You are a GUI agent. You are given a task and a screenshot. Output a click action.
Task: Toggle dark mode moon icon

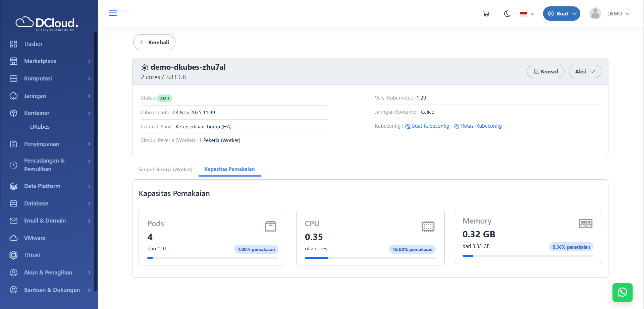click(x=507, y=14)
